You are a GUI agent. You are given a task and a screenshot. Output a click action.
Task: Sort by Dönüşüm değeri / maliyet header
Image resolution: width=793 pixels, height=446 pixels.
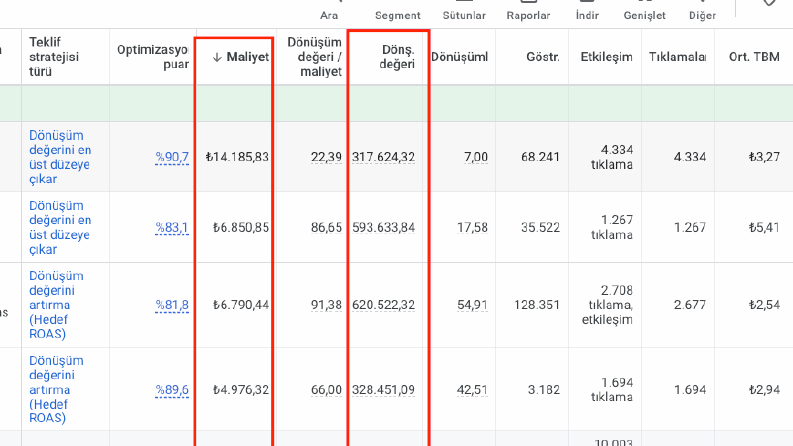pos(314,57)
